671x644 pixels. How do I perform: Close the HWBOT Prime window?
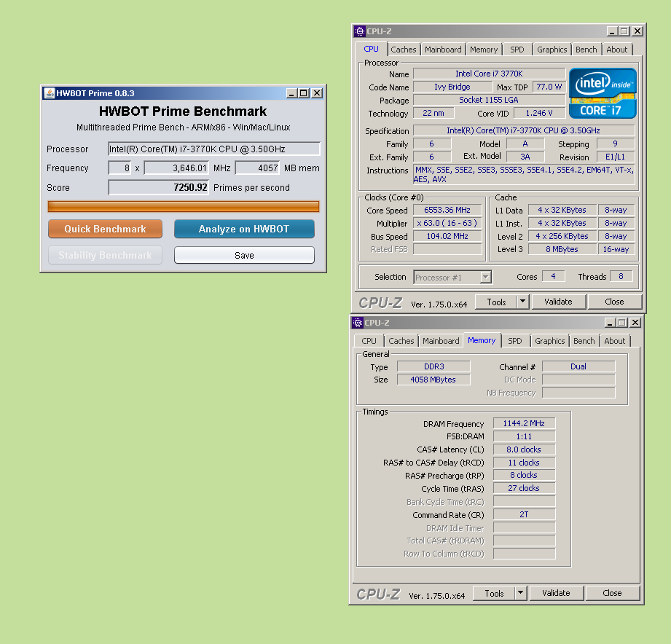[x=317, y=93]
